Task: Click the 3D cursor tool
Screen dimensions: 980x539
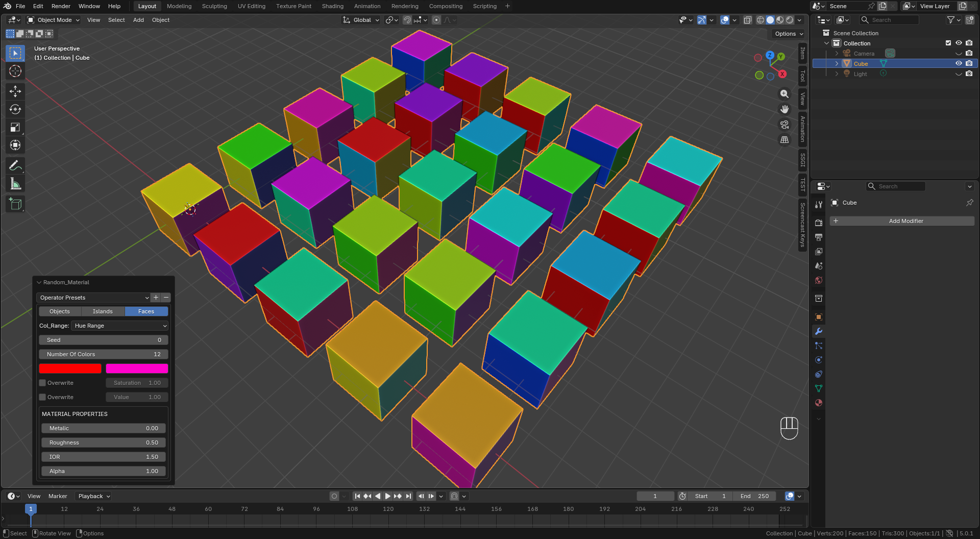Action: 15,71
